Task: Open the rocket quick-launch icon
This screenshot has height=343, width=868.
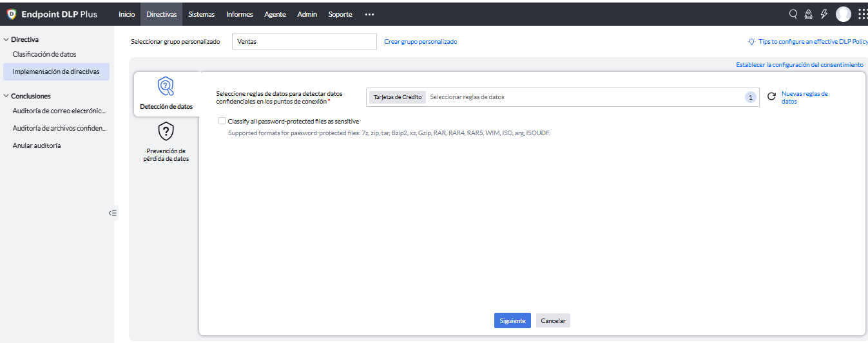Action: [809, 14]
